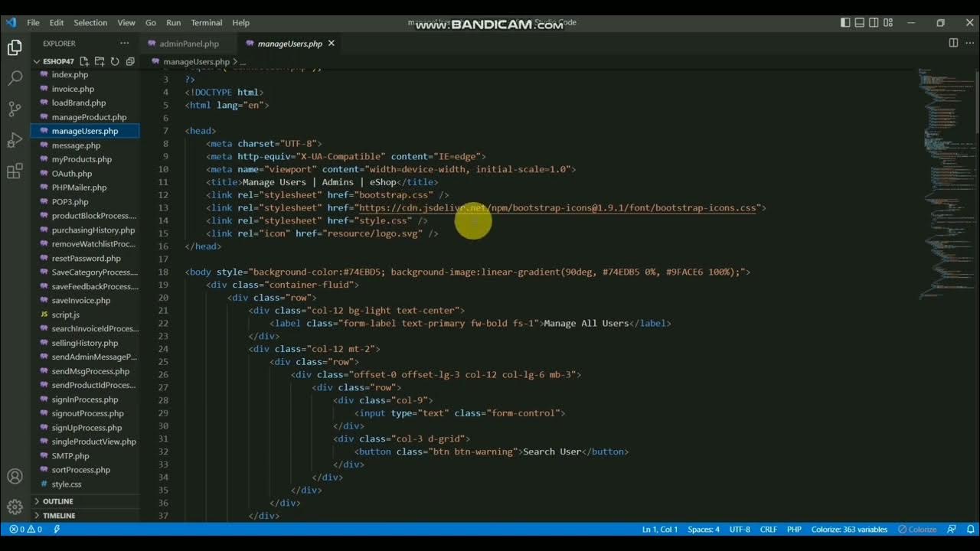Viewport: 980px width, 551px height.
Task: Open message.php in the Explorer
Action: [76, 145]
